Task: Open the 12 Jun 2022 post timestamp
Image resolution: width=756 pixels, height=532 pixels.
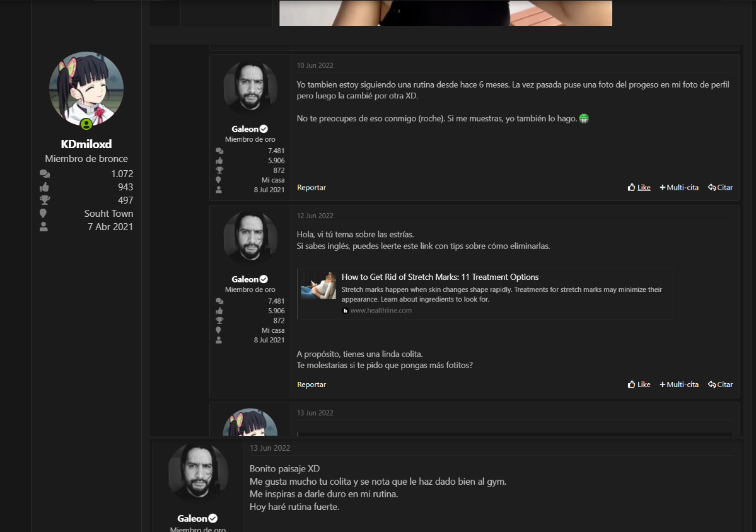Action: coord(315,216)
